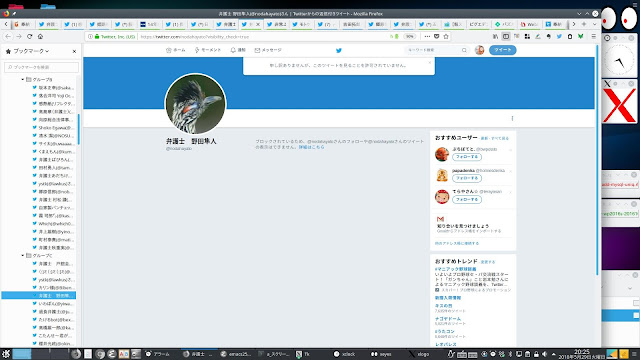Collapse the グループC bookmark folder

click(22, 256)
